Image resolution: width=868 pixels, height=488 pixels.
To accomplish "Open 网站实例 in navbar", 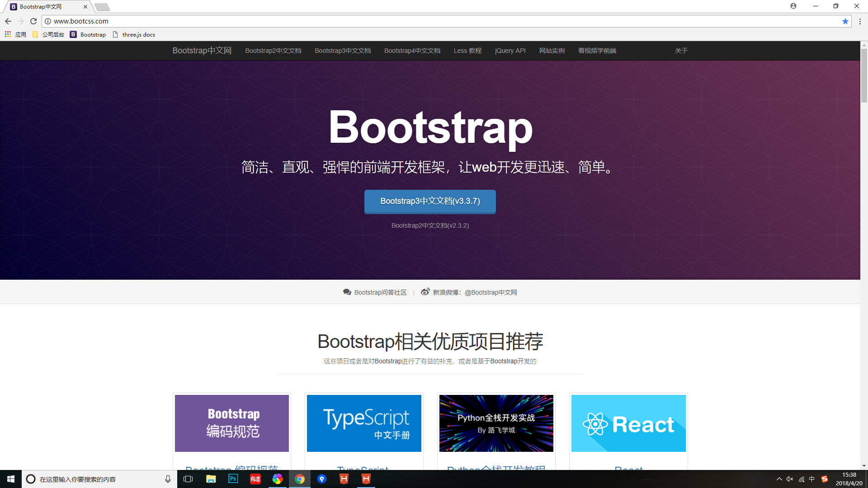I will pos(552,51).
